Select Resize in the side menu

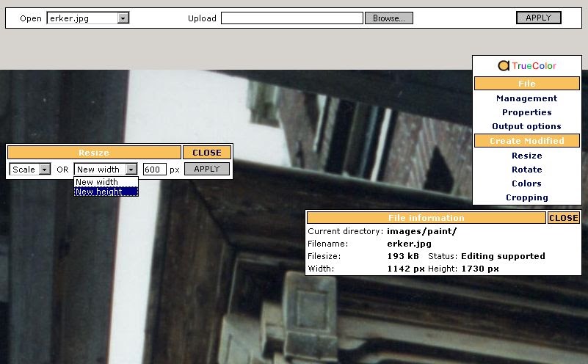point(526,156)
